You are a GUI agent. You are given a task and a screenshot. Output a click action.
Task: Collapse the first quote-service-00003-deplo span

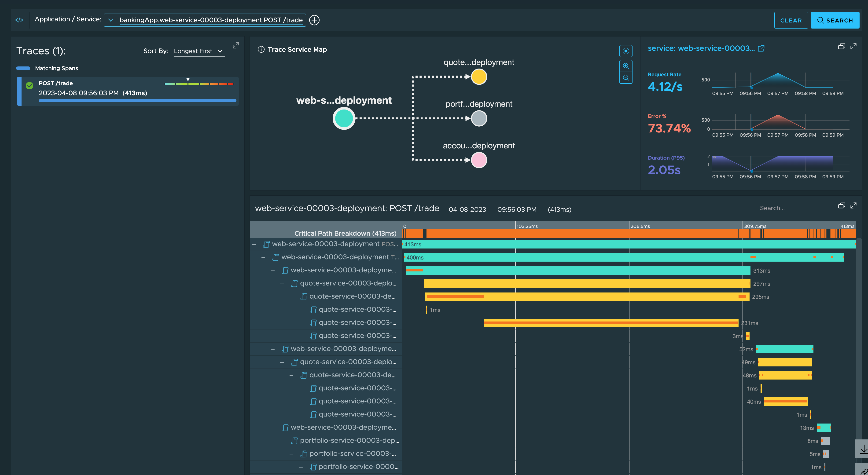coord(282,284)
